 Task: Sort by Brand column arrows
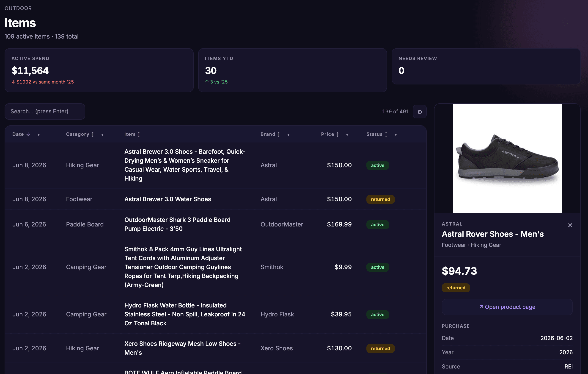[x=279, y=134]
